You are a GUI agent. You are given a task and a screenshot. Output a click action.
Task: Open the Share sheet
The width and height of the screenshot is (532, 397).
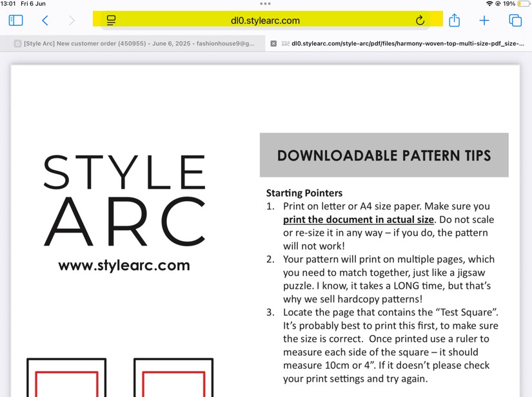[455, 20]
